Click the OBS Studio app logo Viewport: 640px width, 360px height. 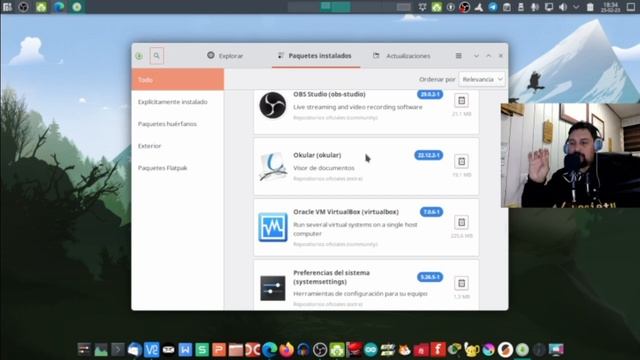click(x=272, y=105)
